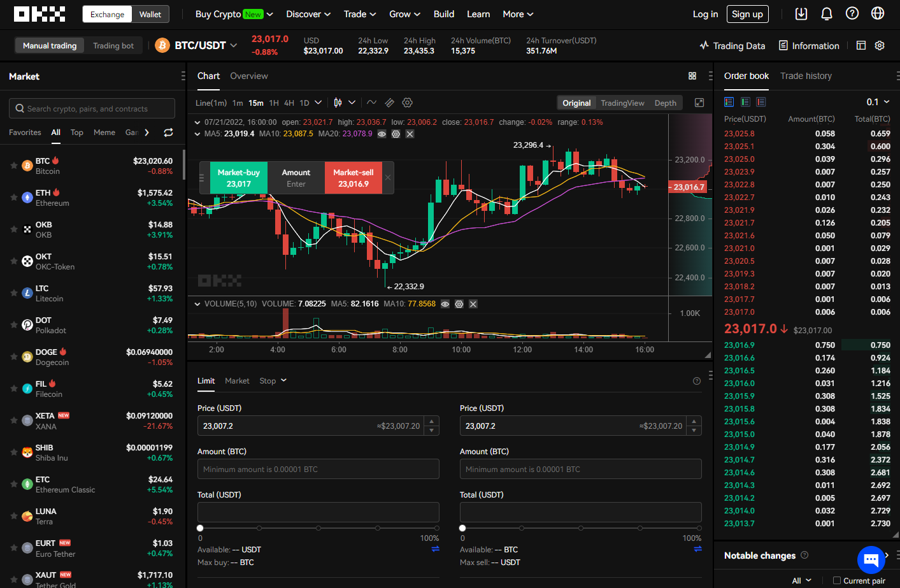Open the downloads icon in the header
This screenshot has height=588, width=900.
coord(801,13)
